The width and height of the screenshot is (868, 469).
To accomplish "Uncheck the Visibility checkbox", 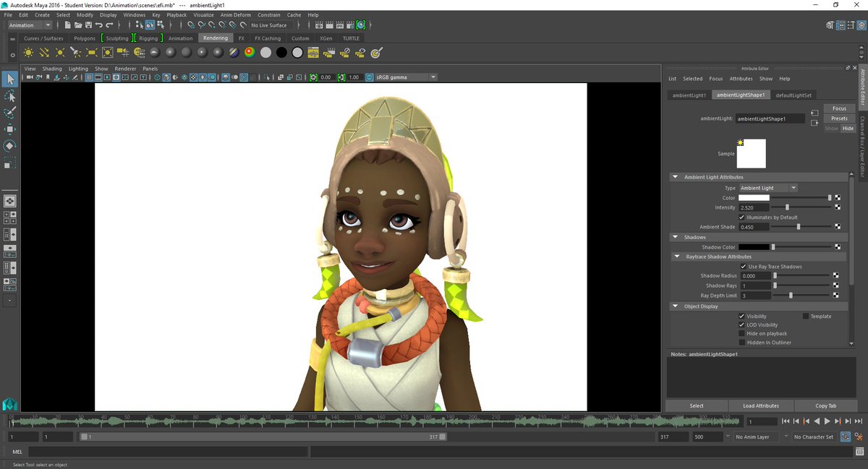I will click(x=742, y=316).
